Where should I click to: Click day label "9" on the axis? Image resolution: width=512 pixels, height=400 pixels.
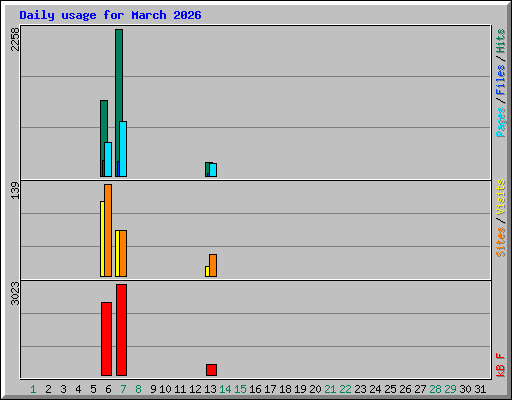(x=153, y=389)
